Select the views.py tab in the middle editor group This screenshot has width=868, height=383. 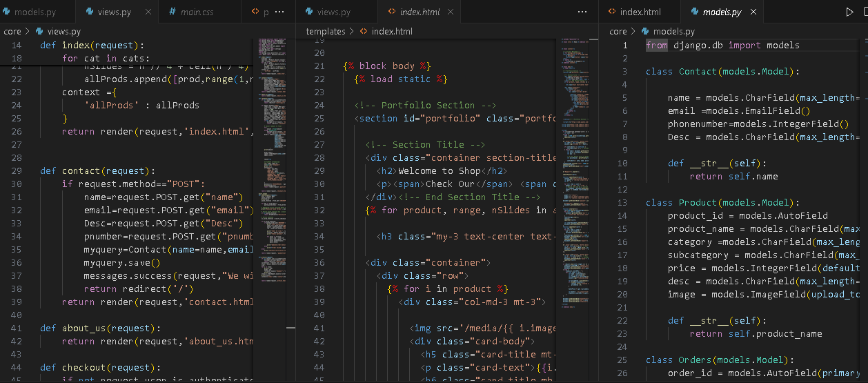pyautogui.click(x=333, y=12)
